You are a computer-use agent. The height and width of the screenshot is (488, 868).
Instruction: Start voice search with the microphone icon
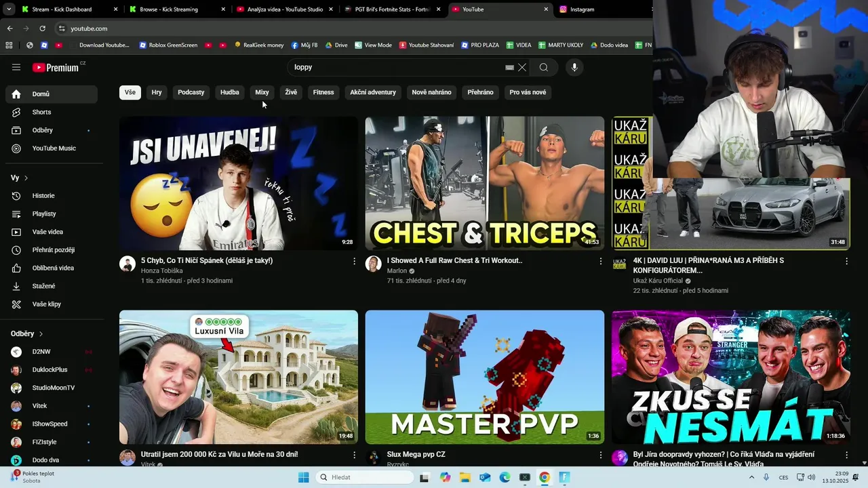point(574,67)
